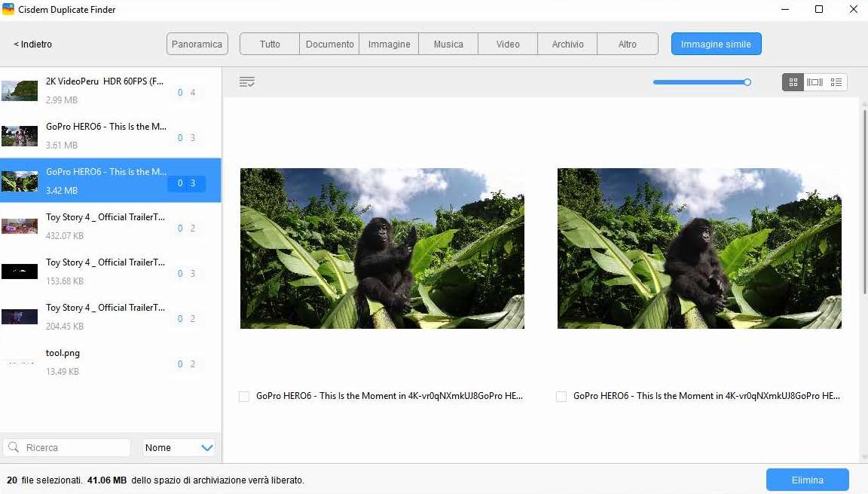
Task: Switch to the Video tab
Action: [508, 44]
